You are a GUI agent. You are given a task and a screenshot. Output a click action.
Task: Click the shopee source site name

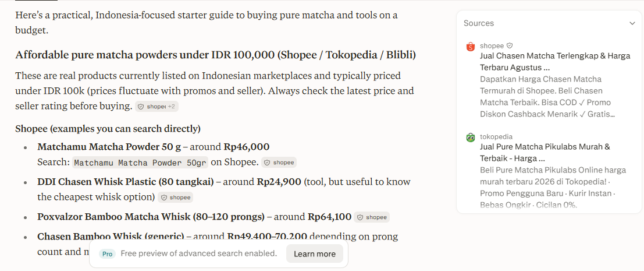492,45
